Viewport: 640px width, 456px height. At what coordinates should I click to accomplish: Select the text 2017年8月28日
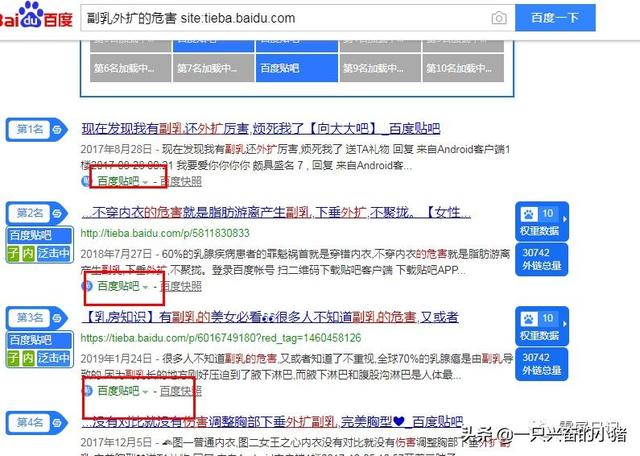pyautogui.click(x=116, y=149)
